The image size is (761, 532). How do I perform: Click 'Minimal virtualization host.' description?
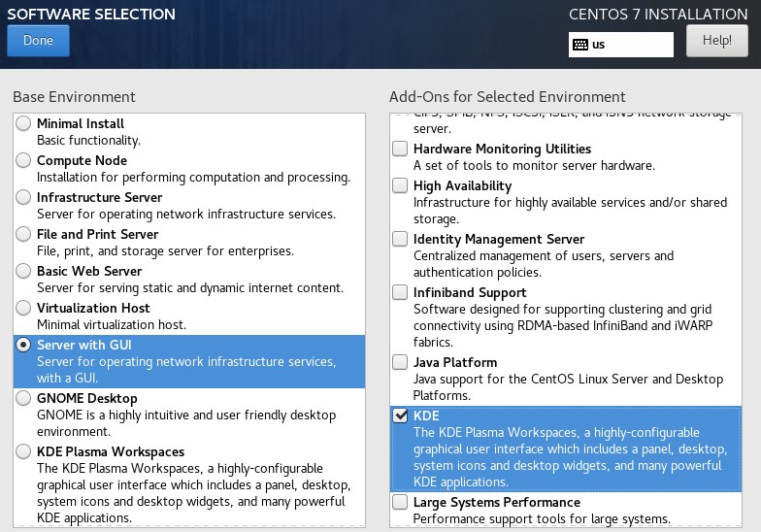pyautogui.click(x=112, y=324)
